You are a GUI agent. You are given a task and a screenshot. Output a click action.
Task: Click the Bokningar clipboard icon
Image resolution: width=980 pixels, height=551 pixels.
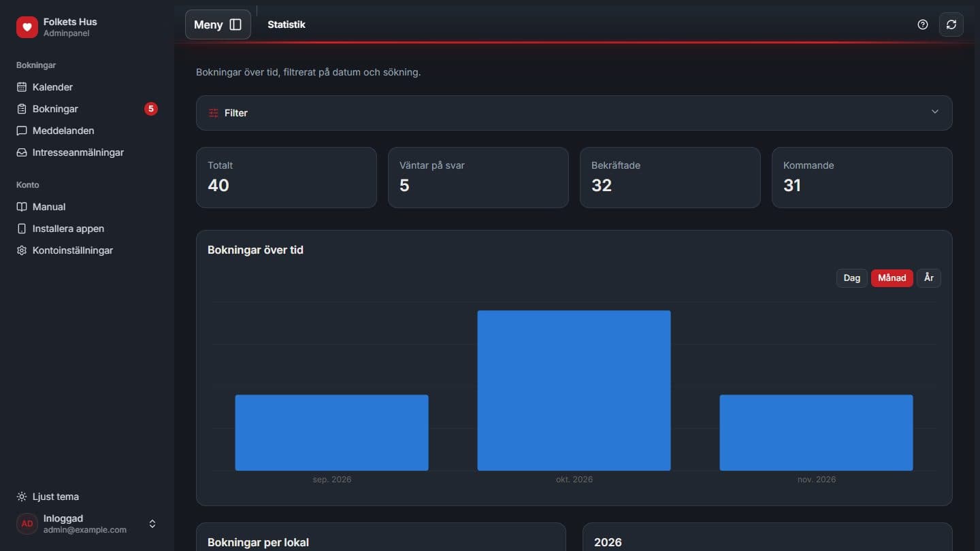tap(22, 109)
